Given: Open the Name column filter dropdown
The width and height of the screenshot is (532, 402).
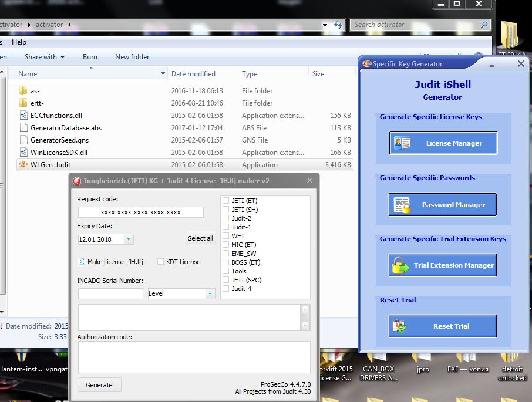Looking at the screenshot, I should (163, 73).
